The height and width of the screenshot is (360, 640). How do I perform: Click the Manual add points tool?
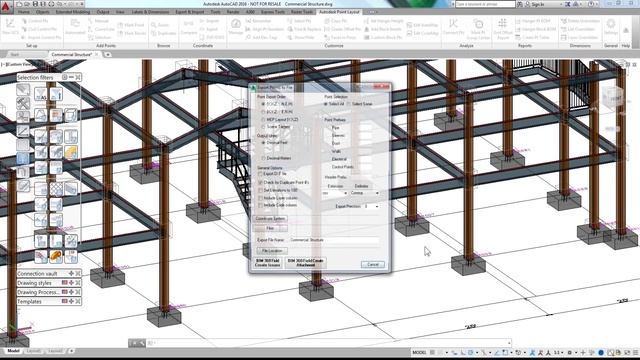click(x=98, y=20)
